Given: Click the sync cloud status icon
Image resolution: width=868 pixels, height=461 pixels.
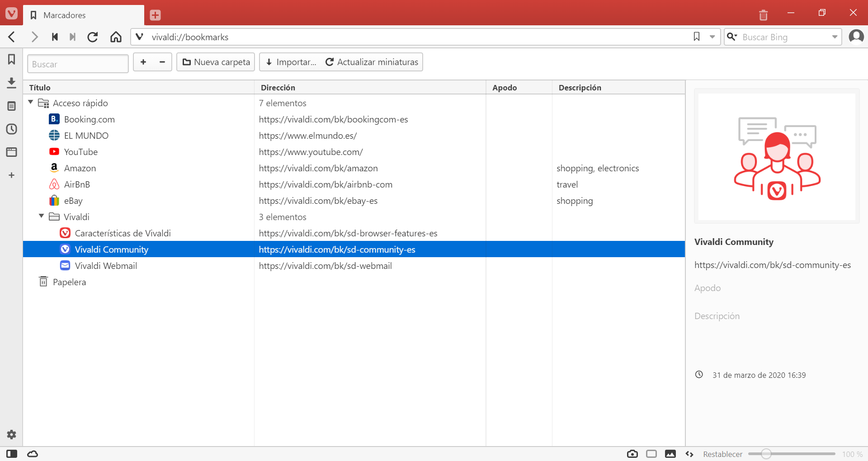Looking at the screenshot, I should [x=33, y=454].
